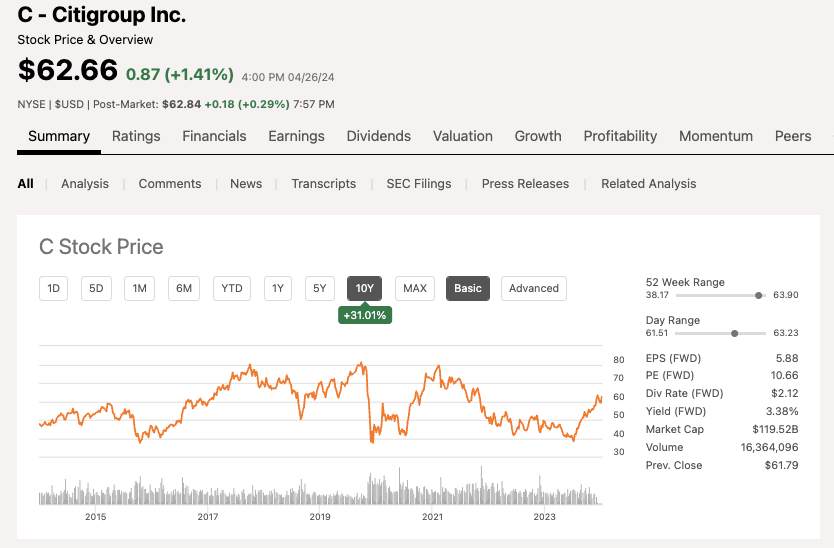Select the All filter
Viewport: 834px width, 548px height.
tap(25, 184)
